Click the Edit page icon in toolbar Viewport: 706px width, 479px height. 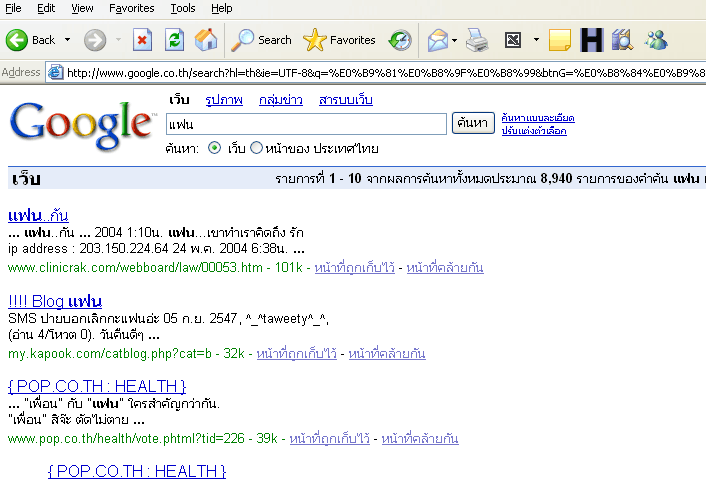513,40
